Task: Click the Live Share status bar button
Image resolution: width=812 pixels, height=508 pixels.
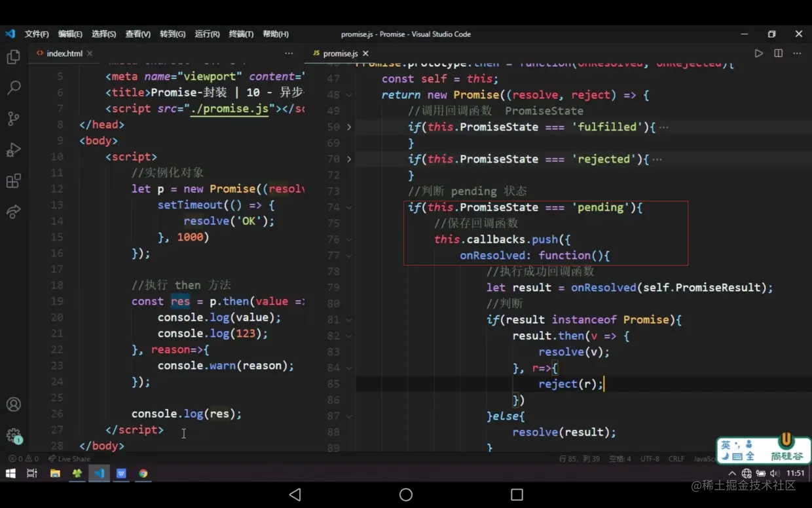Action: [69, 459]
